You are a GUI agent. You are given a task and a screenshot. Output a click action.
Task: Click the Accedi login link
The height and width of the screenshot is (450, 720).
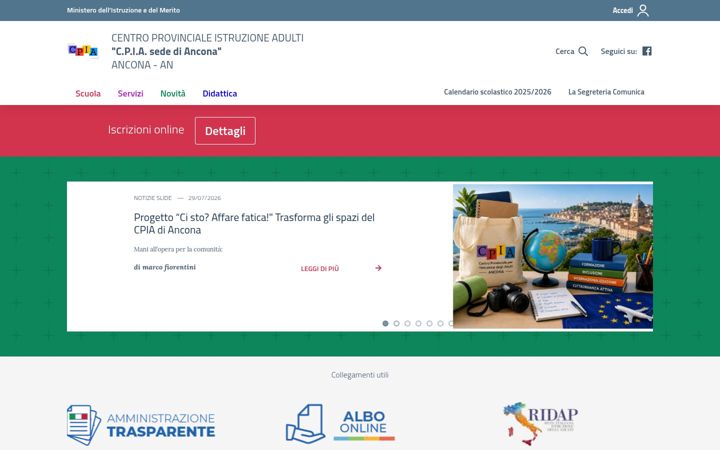[623, 10]
